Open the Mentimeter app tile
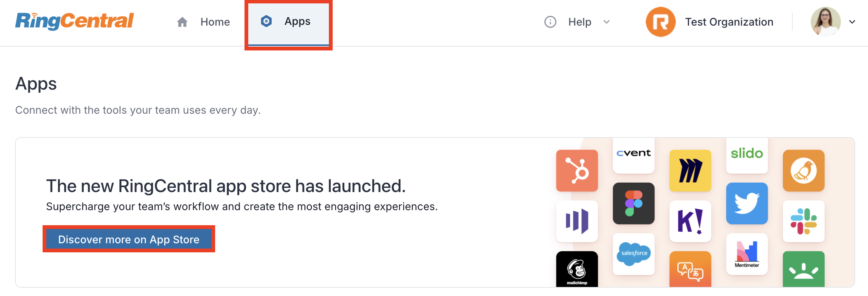The height and width of the screenshot is (296, 868). [x=747, y=254]
